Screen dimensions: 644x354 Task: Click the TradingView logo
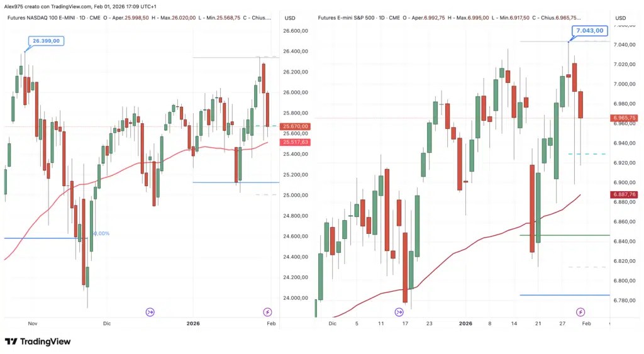point(38,341)
